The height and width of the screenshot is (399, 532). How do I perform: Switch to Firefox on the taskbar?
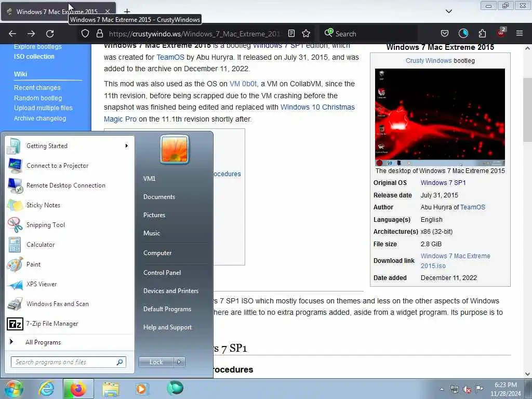(x=78, y=389)
